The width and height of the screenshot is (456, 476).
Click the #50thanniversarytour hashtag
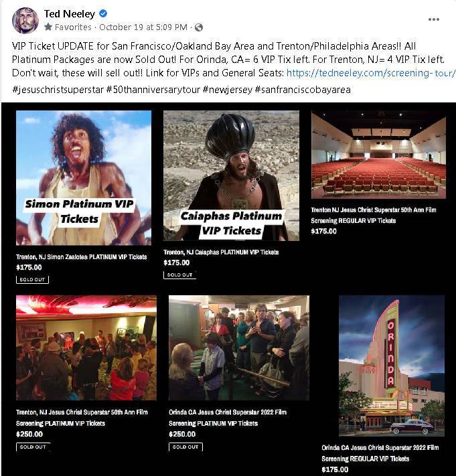click(153, 90)
